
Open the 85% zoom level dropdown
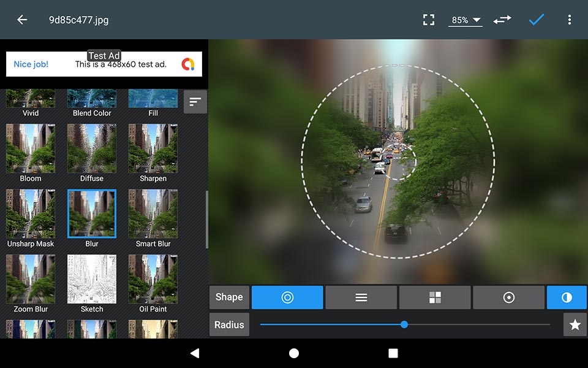pyautogui.click(x=465, y=19)
